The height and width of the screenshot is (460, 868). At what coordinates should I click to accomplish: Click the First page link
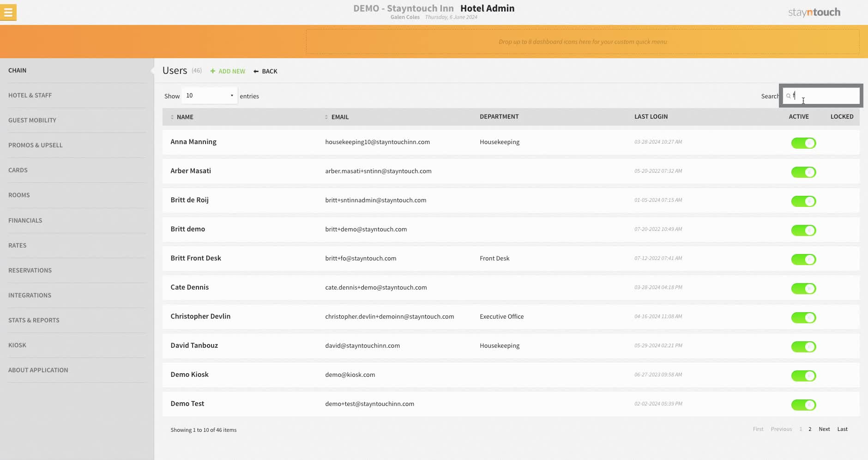click(x=758, y=429)
